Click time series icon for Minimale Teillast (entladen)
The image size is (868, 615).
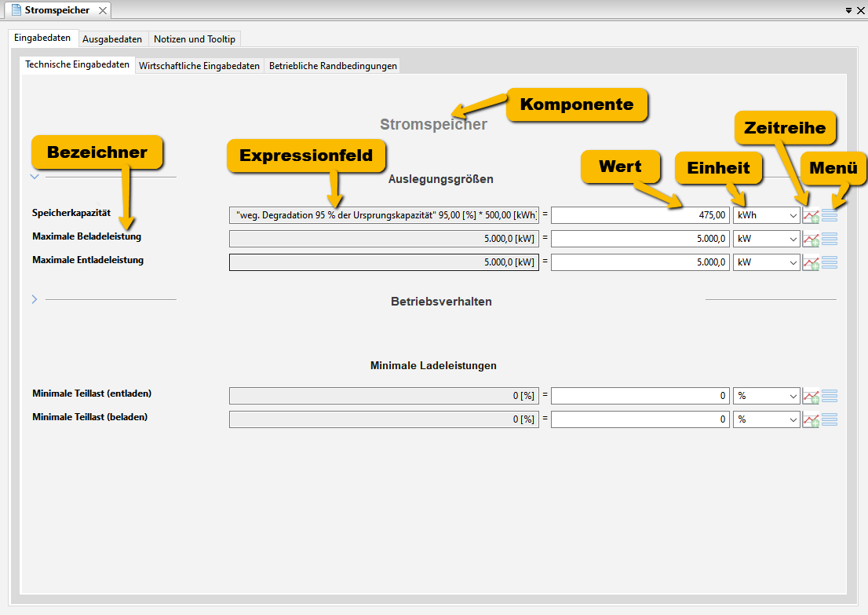[810, 397]
